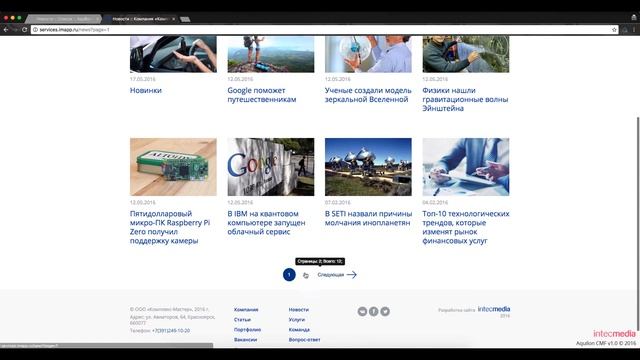640x360 pixels.
Task: Click the footer phone number +7(391)
Action: pos(171,331)
